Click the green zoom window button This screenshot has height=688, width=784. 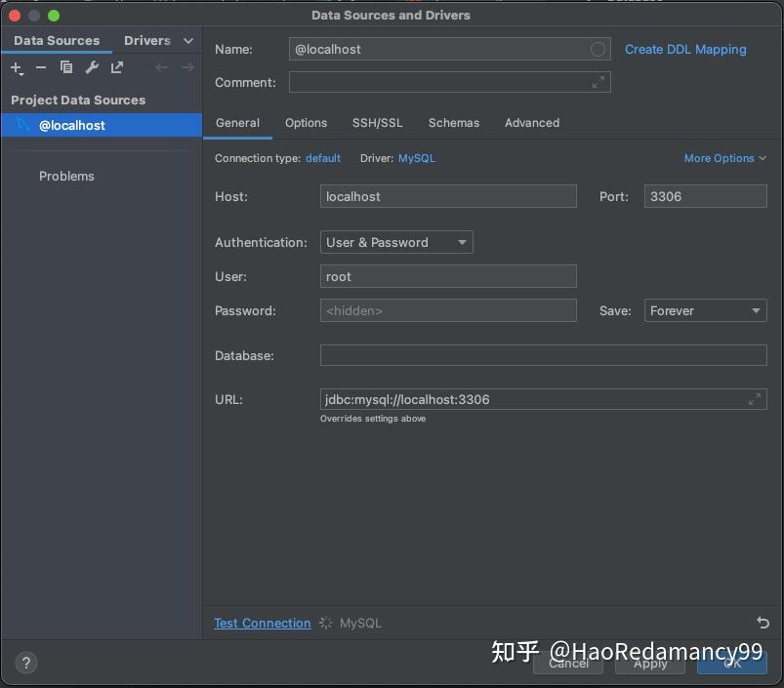[54, 16]
